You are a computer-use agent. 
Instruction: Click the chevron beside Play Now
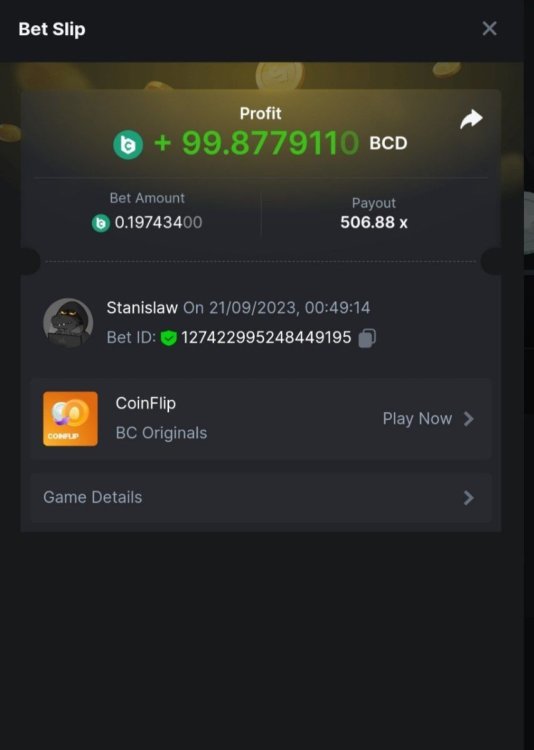[469, 419]
